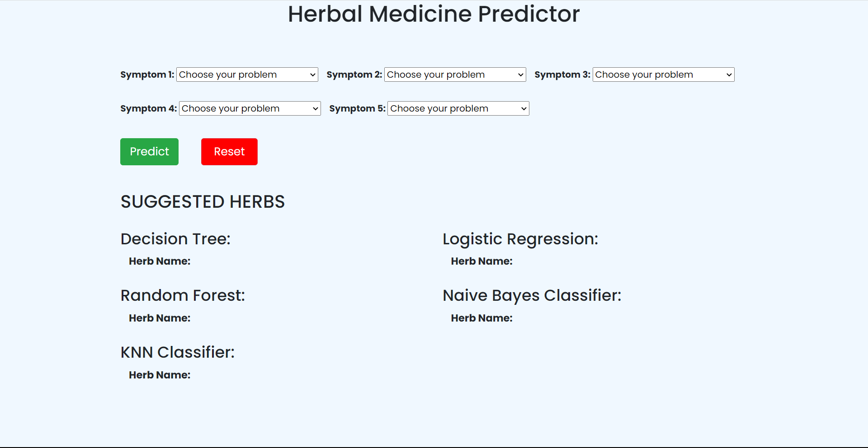This screenshot has height=448, width=868.
Task: Click the red Reset button
Action: pos(229,152)
